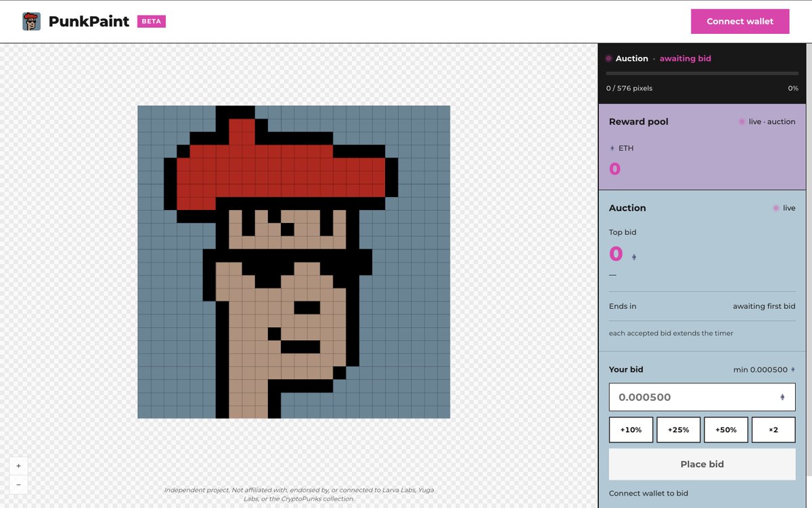Click the ETH diamond icon in Reward pool
Image resolution: width=812 pixels, height=508 pixels.
612,148
